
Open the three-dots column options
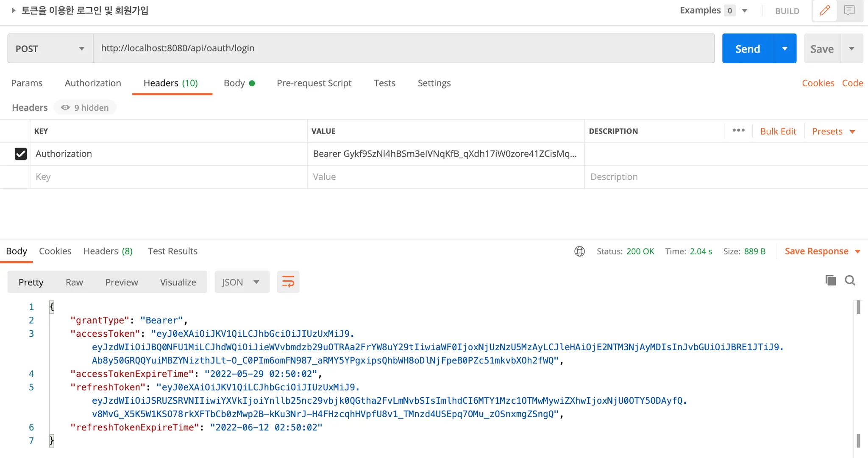point(738,131)
